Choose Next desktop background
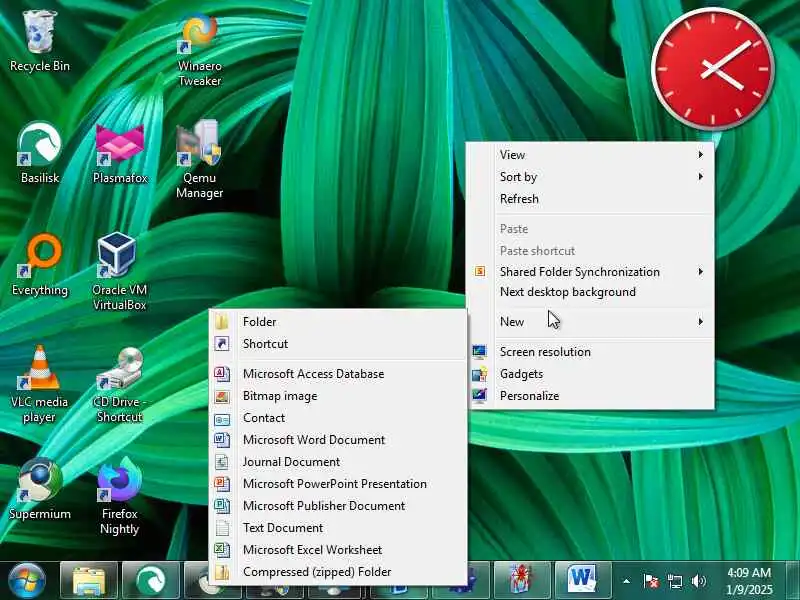800x600 pixels. 591,292
